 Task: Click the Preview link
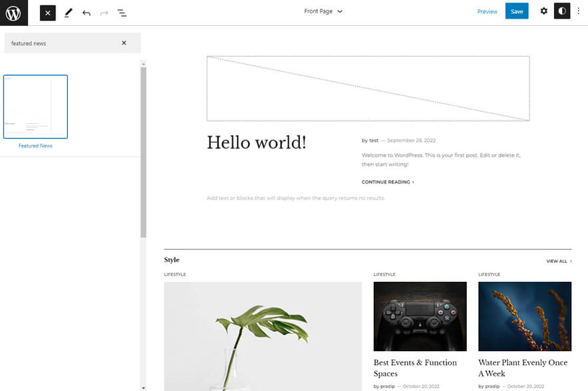pyautogui.click(x=487, y=11)
